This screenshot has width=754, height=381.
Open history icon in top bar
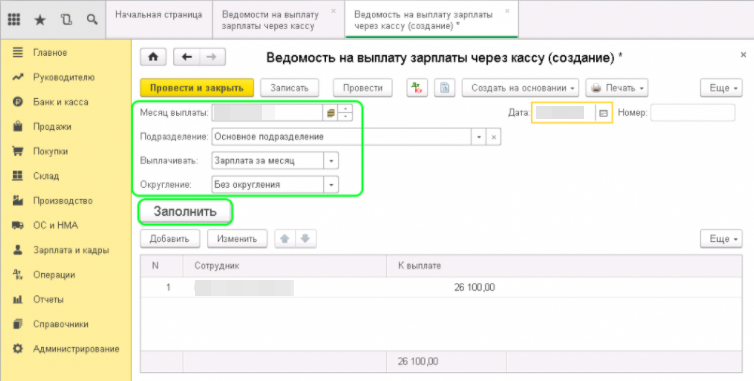(x=66, y=20)
